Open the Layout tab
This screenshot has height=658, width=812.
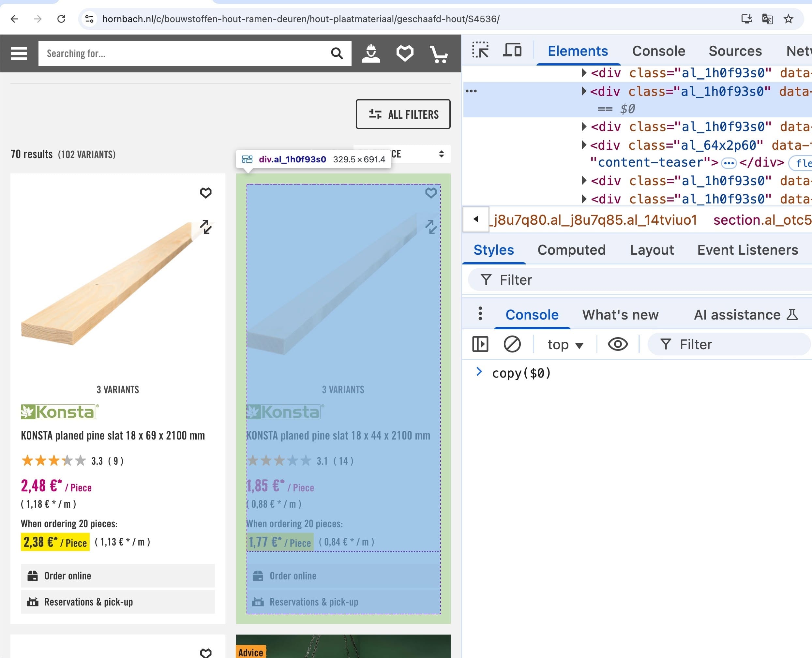point(652,250)
